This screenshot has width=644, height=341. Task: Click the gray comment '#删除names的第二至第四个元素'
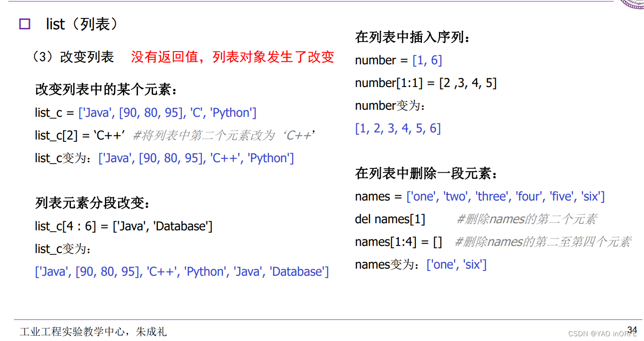coord(543,242)
